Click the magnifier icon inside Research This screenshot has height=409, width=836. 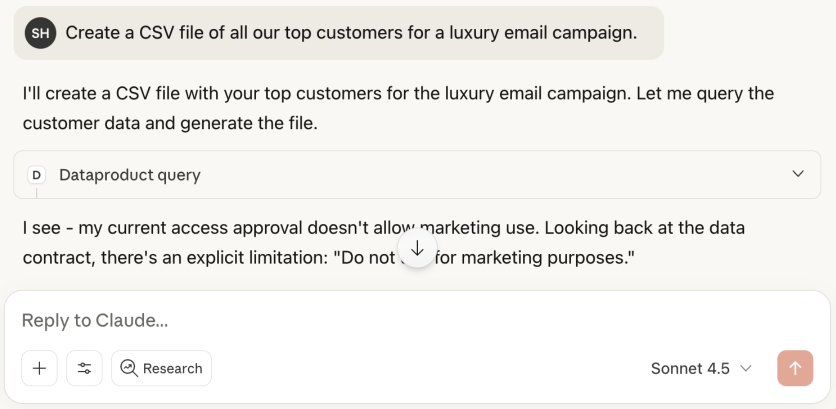pyautogui.click(x=129, y=368)
